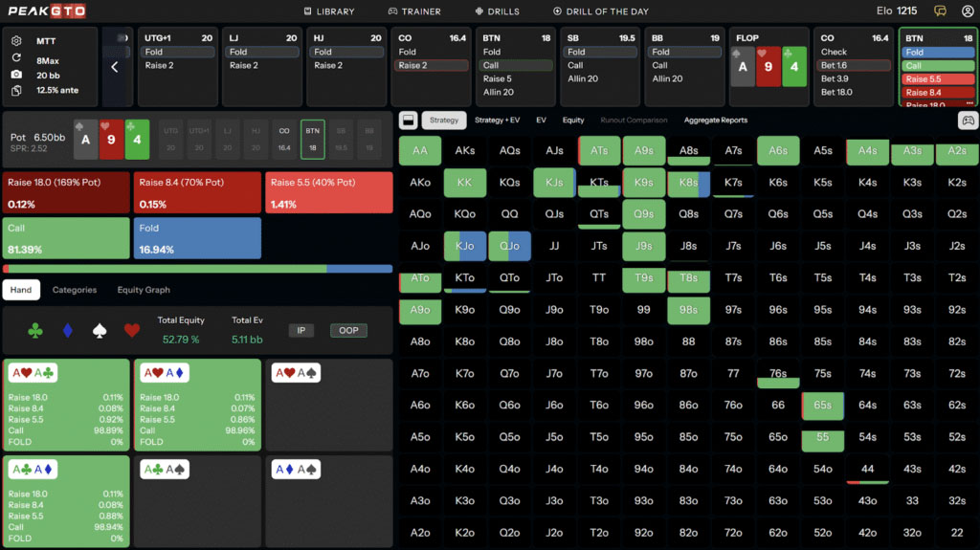Click the layout view icon beside Strategy
The image size is (980, 550).
(407, 121)
